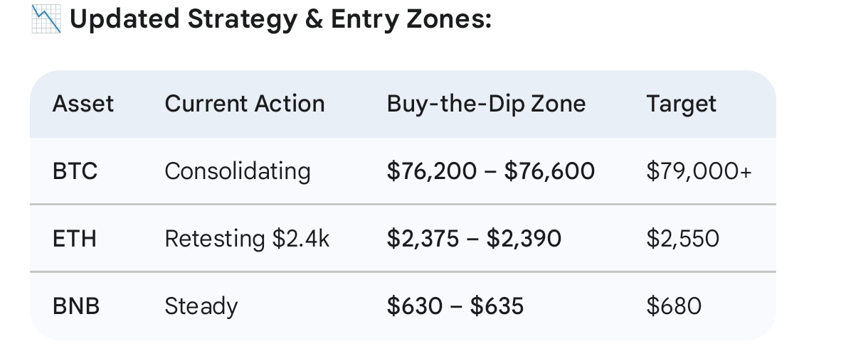Select the $630 – $635 dip zone
This screenshot has height=346, width=868.
455,306
